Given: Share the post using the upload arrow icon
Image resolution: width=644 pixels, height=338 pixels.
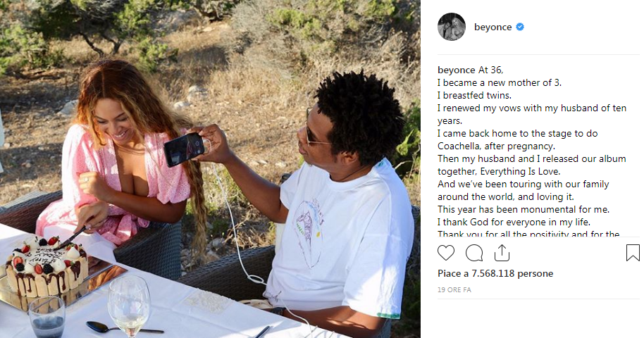Looking at the screenshot, I should (x=502, y=253).
